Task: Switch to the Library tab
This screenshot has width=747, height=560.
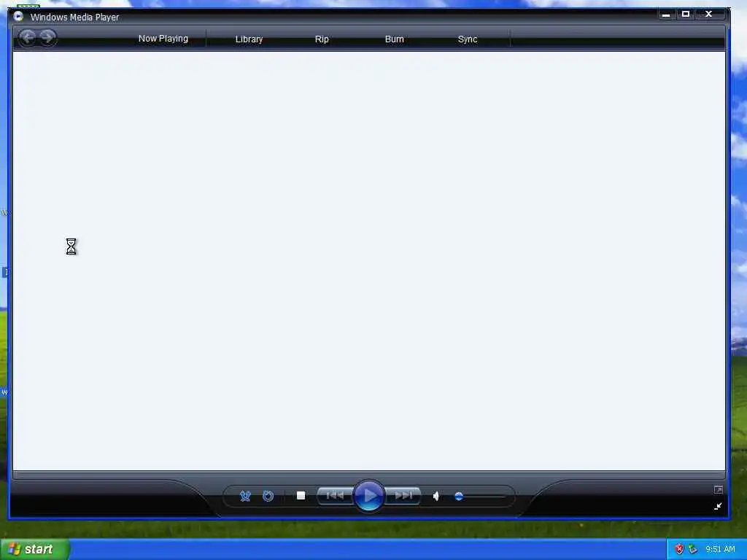Action: click(x=249, y=39)
